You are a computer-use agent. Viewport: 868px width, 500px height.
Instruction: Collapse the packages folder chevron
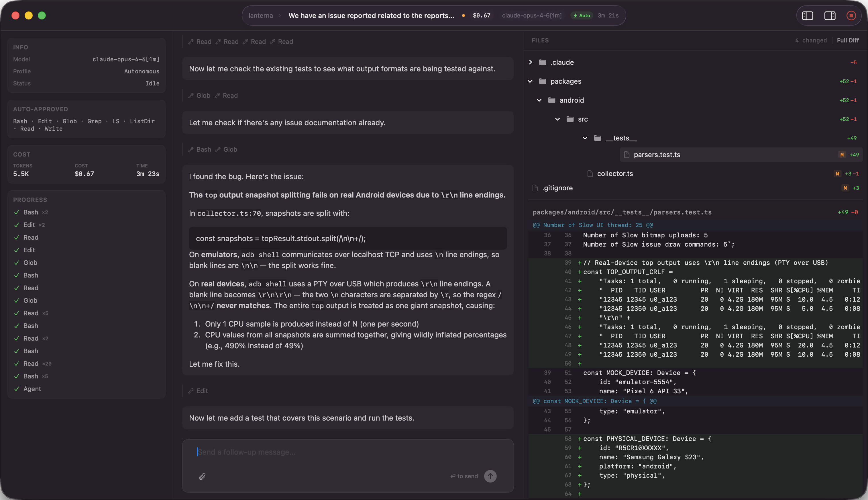point(530,81)
